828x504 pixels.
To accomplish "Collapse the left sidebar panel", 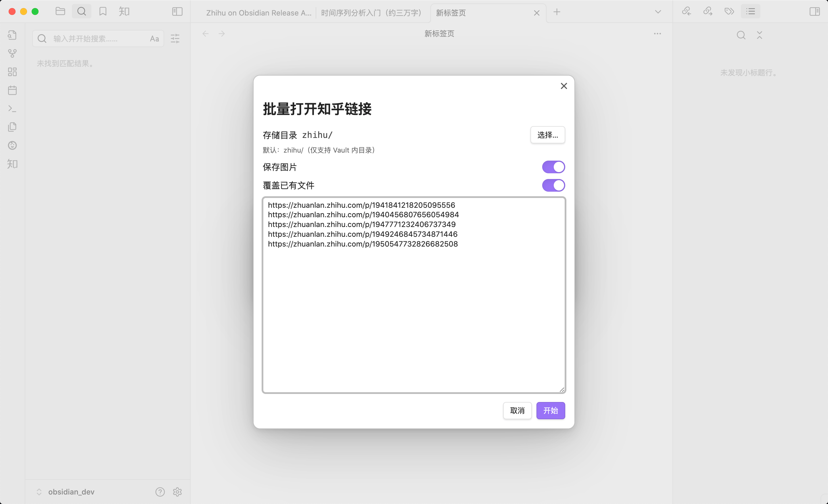I will point(177,11).
